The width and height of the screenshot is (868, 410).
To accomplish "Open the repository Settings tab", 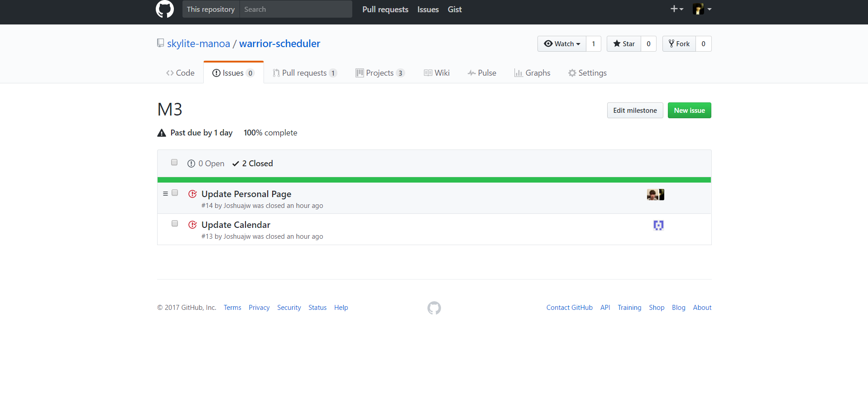I will coord(587,73).
